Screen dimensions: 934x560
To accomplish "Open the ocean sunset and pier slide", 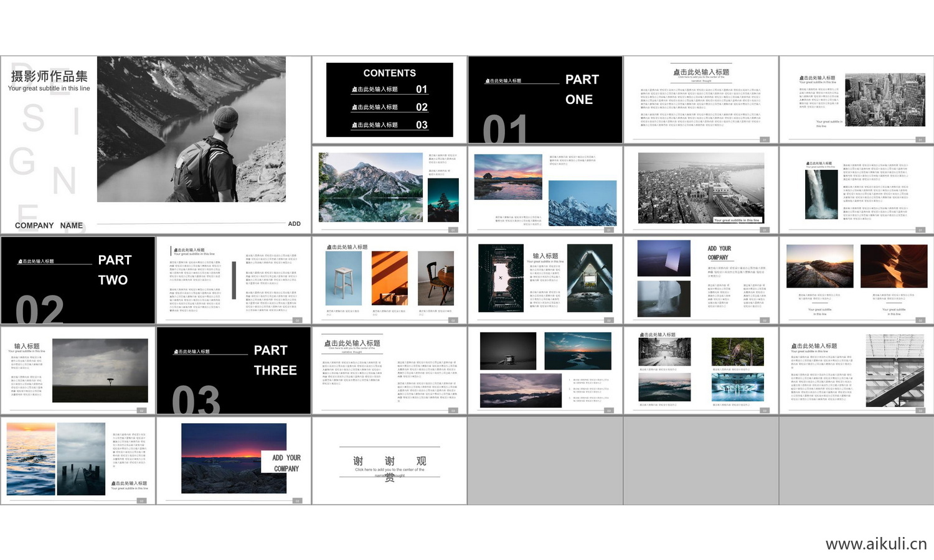I will (78, 460).
